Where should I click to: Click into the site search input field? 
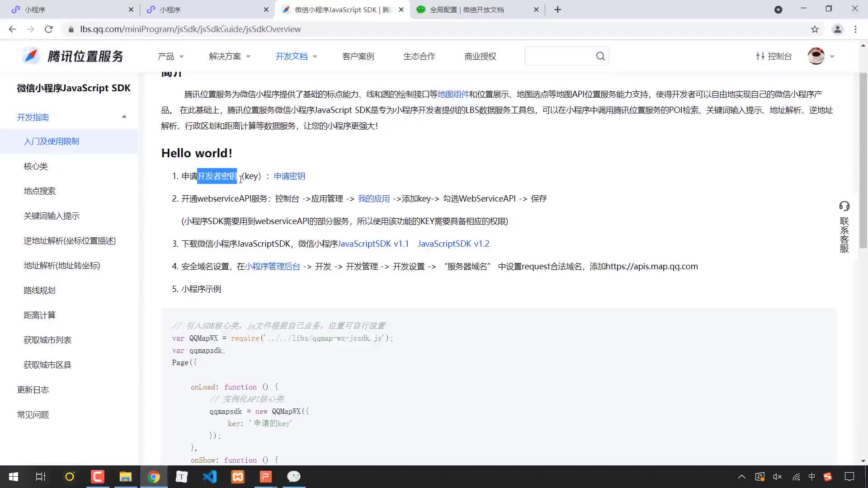[x=560, y=56]
